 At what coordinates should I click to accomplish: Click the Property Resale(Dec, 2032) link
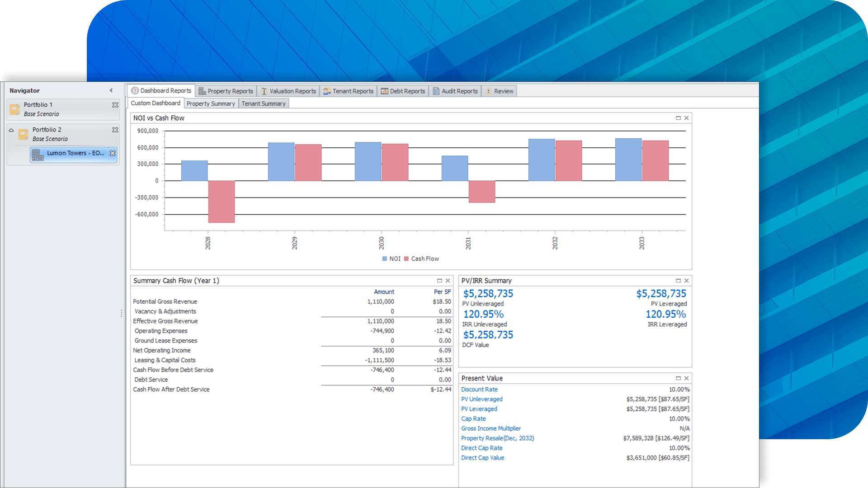point(497,438)
